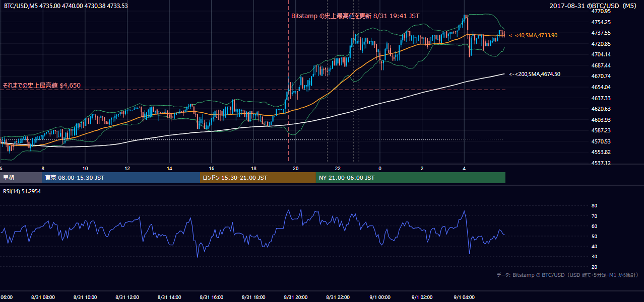Click the RSI scale value 50
The image size is (644, 302).
click(x=594, y=236)
